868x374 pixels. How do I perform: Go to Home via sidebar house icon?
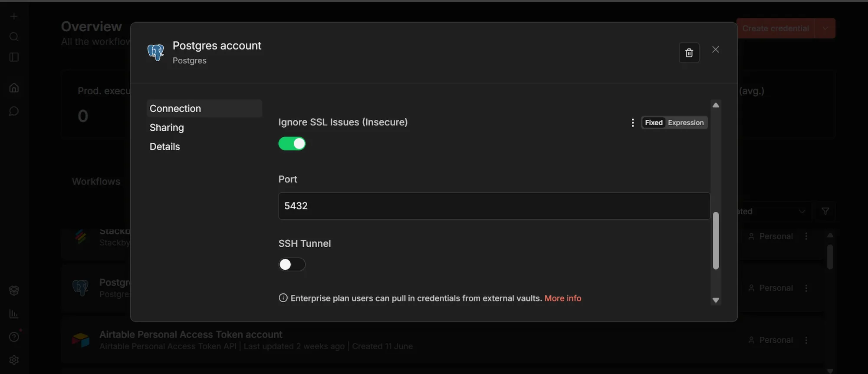point(14,88)
